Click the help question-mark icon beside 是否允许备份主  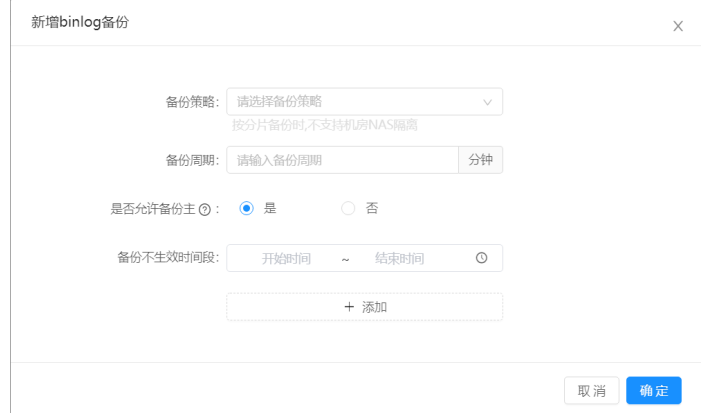[205, 209]
